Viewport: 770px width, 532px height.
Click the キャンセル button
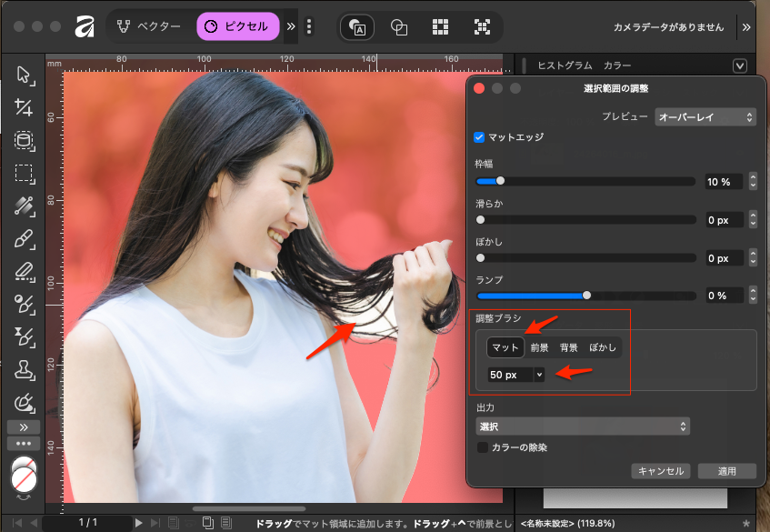(x=661, y=471)
